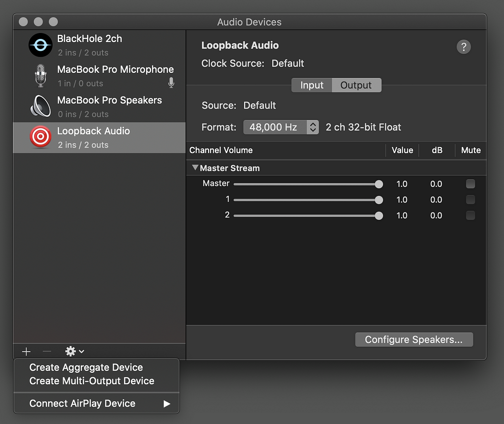Click the Channel Volume column header
The height and width of the screenshot is (424, 504).
pos(221,150)
